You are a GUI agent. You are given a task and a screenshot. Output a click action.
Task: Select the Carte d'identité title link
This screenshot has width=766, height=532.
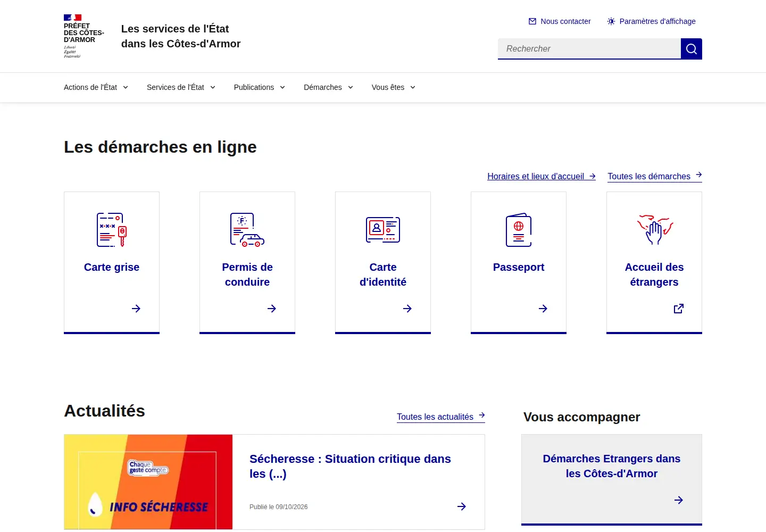click(x=383, y=275)
